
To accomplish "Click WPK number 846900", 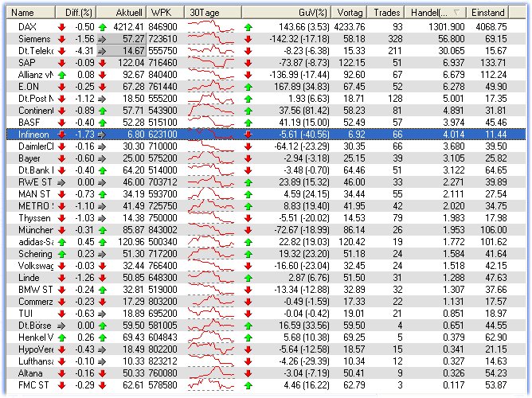I will [x=162, y=27].
